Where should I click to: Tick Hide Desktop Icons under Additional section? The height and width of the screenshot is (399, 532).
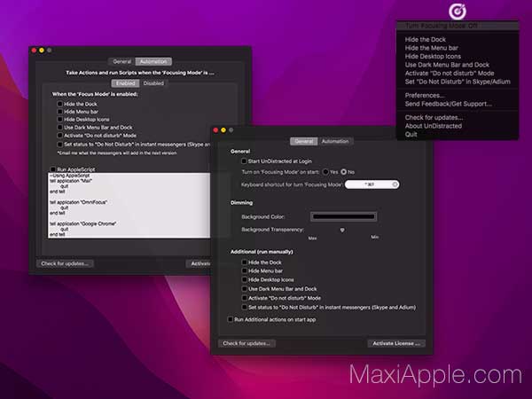(x=245, y=279)
